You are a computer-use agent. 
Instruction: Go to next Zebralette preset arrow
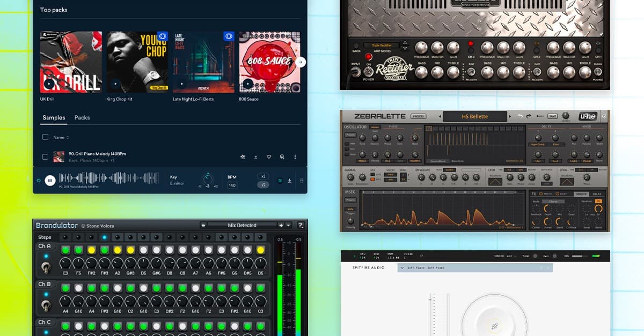tap(510, 116)
